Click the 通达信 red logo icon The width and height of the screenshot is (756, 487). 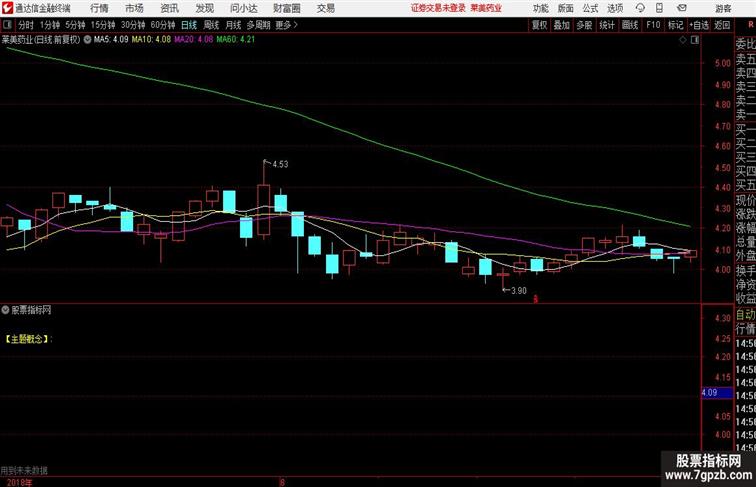point(7,8)
